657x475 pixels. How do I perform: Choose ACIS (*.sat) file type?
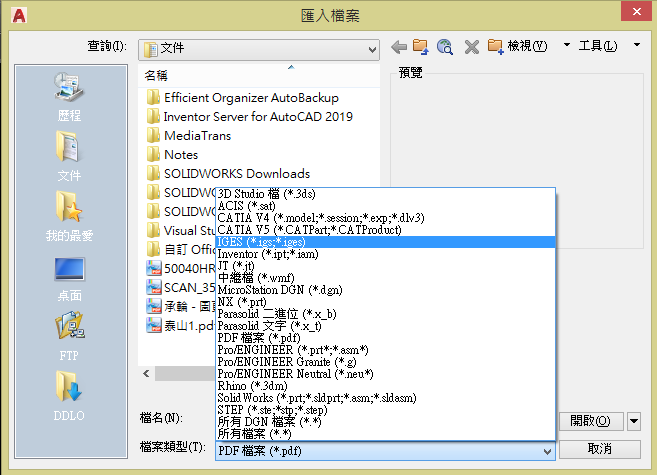(x=385, y=206)
